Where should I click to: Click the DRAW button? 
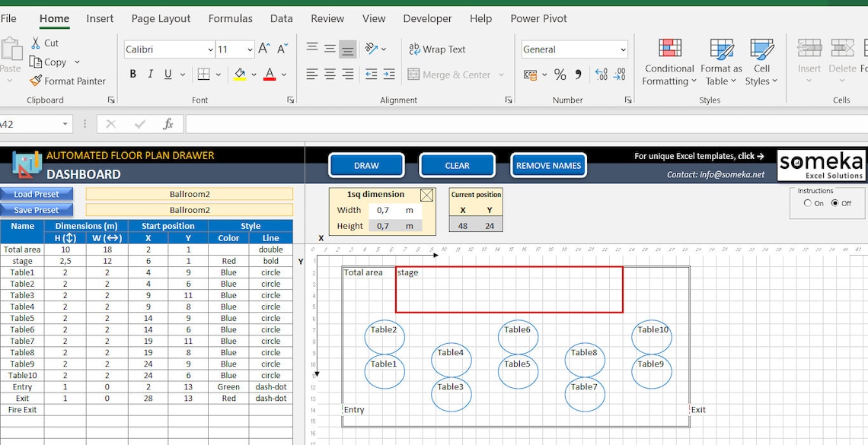[x=366, y=165]
